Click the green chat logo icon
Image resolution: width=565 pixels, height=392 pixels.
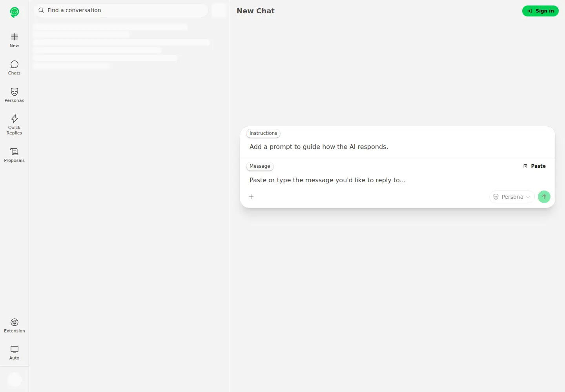15,13
